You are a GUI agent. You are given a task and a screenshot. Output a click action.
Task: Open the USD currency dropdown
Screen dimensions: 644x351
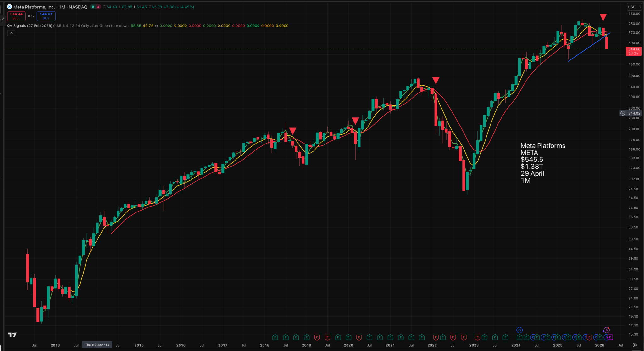click(634, 7)
